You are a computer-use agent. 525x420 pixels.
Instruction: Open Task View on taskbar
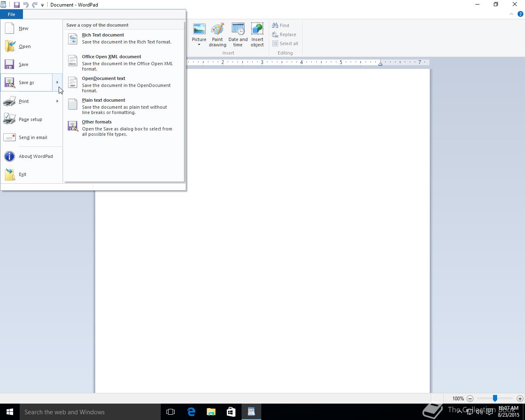point(171,412)
